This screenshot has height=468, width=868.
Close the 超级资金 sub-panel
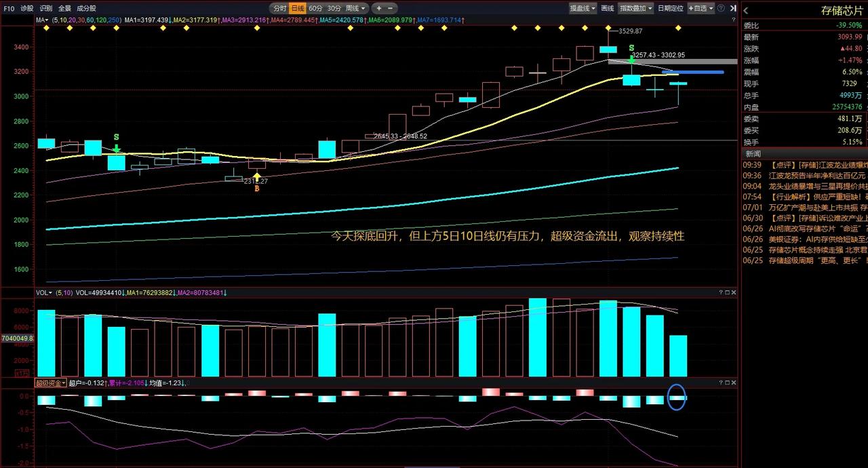pyautogui.click(x=734, y=383)
